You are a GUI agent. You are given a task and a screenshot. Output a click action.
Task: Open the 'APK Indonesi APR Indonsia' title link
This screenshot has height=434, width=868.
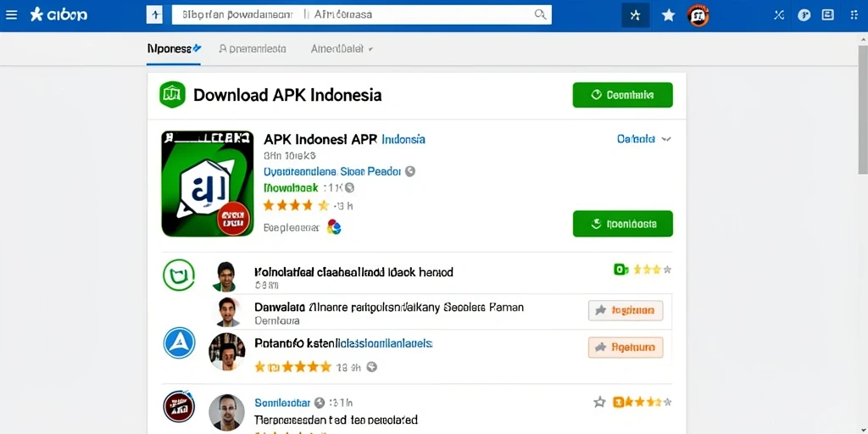(344, 139)
